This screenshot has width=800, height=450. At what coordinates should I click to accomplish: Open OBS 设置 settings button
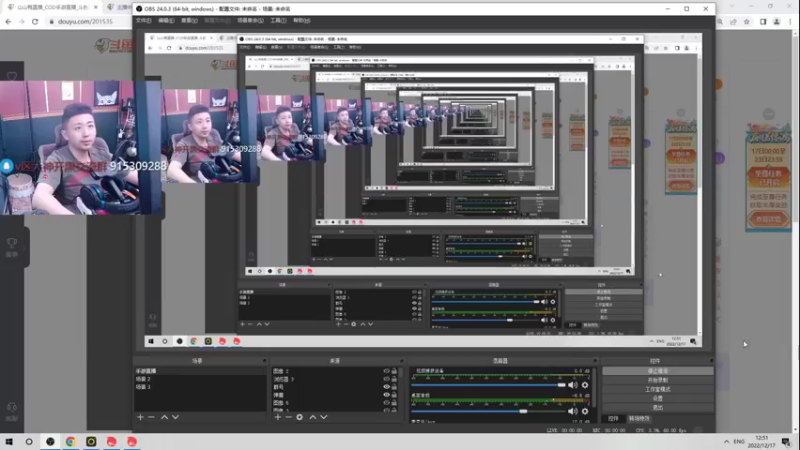click(658, 398)
